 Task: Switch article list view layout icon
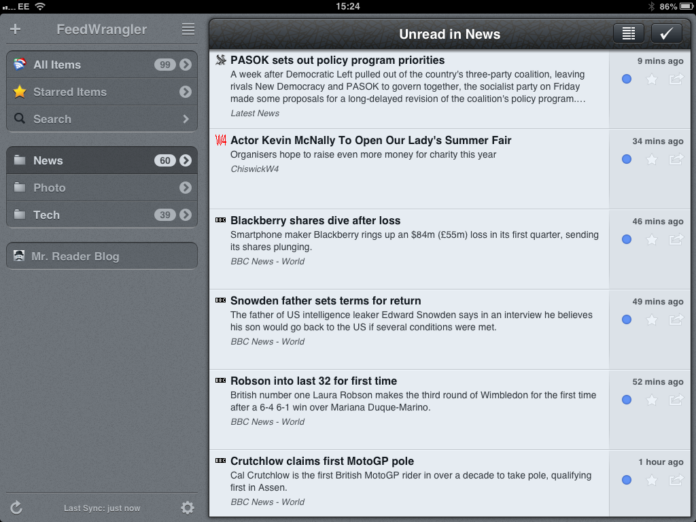pyautogui.click(x=628, y=33)
